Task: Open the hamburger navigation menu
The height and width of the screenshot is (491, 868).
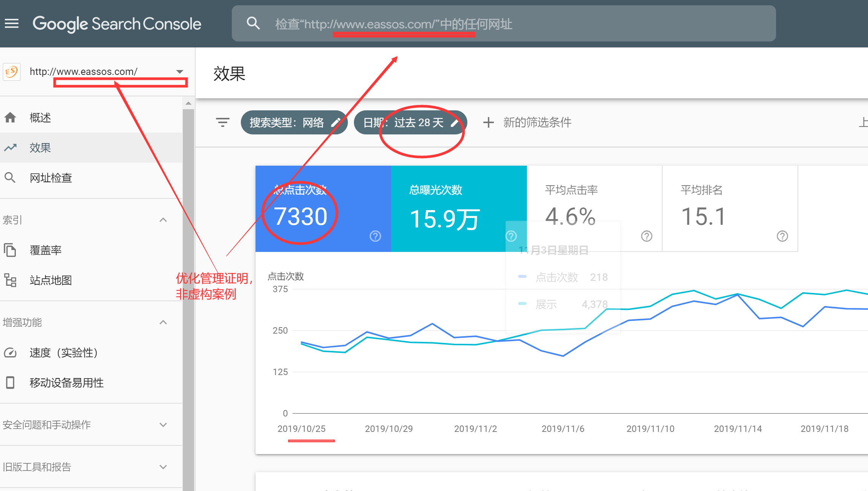Action: [x=12, y=24]
